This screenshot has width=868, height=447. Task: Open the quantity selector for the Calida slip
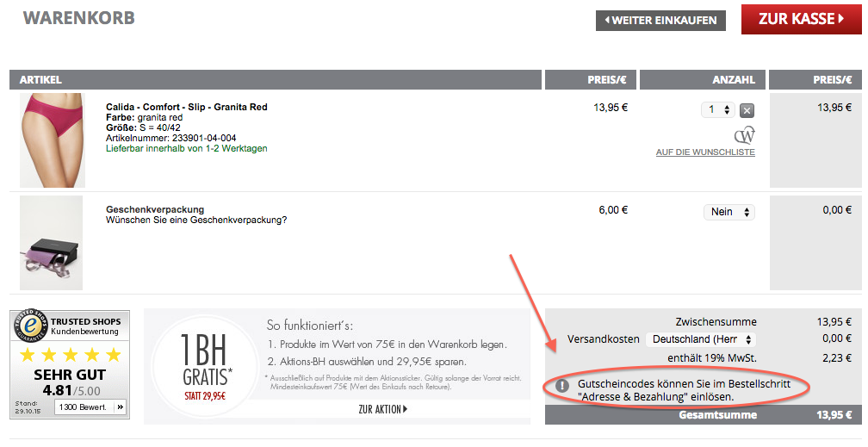pyautogui.click(x=718, y=109)
